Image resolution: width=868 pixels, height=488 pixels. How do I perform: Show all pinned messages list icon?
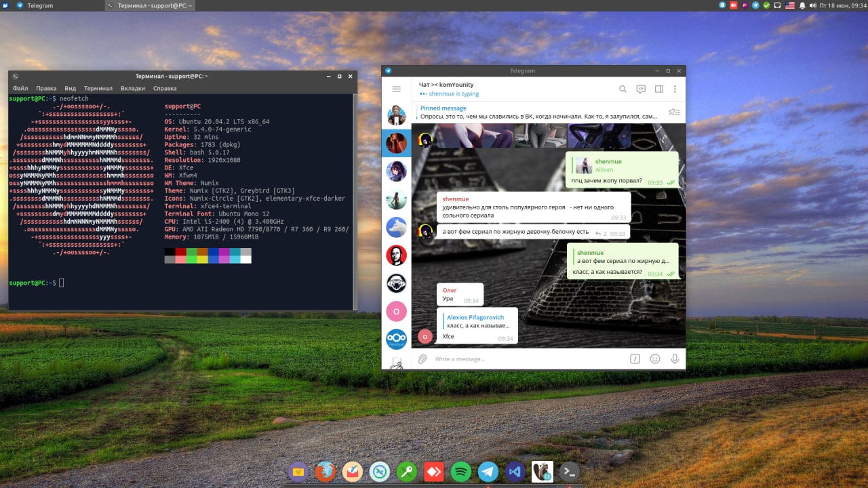674,112
